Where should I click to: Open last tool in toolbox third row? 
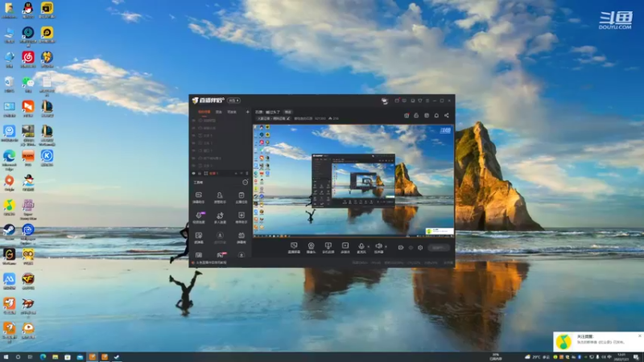coord(241,237)
